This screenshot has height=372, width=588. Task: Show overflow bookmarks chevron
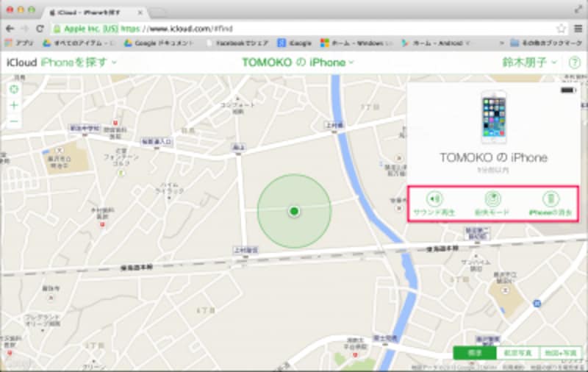[x=502, y=43]
